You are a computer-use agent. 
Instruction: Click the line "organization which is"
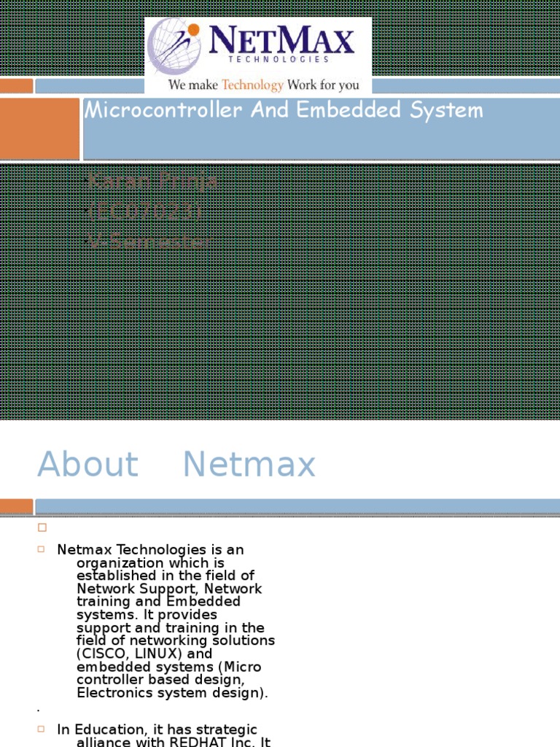click(150, 562)
